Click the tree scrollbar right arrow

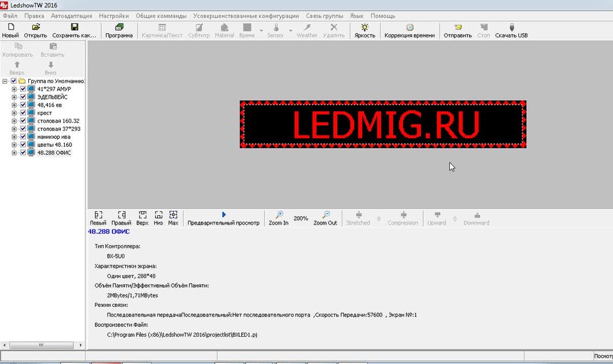coord(81,345)
